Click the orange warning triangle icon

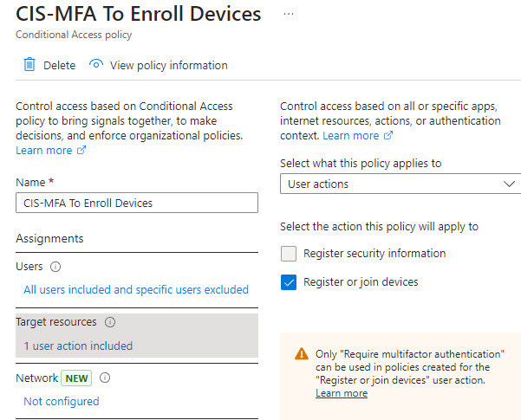(x=302, y=354)
